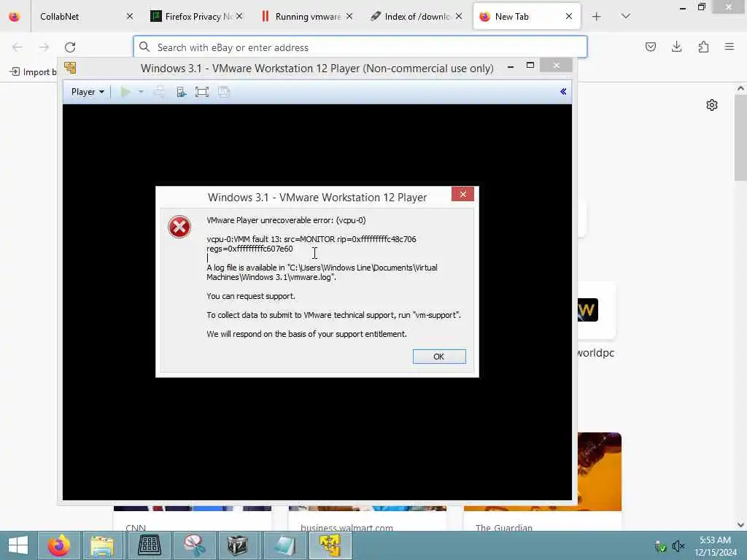This screenshot has height=560, width=747.
Task: Click the Firefox forward arrow
Action: [x=44, y=47]
